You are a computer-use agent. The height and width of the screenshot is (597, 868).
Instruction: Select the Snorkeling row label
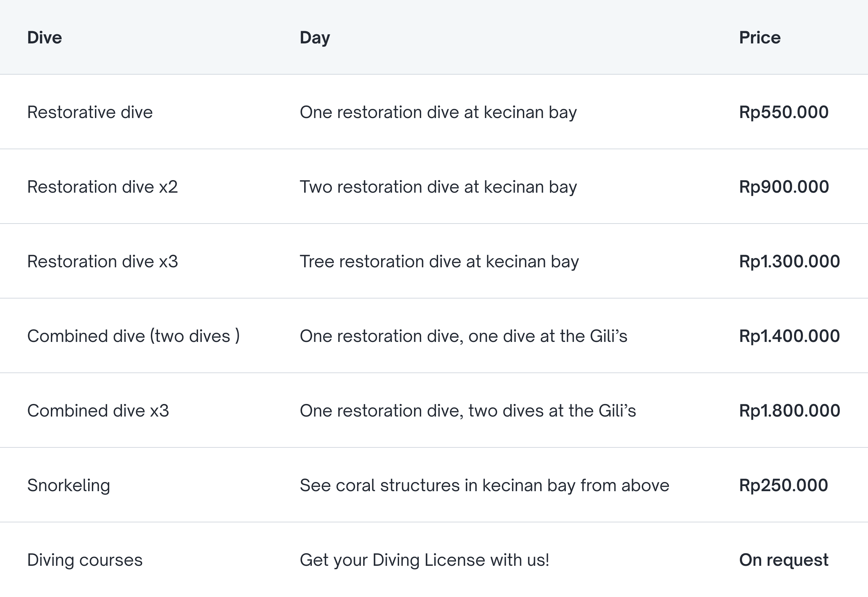point(68,485)
